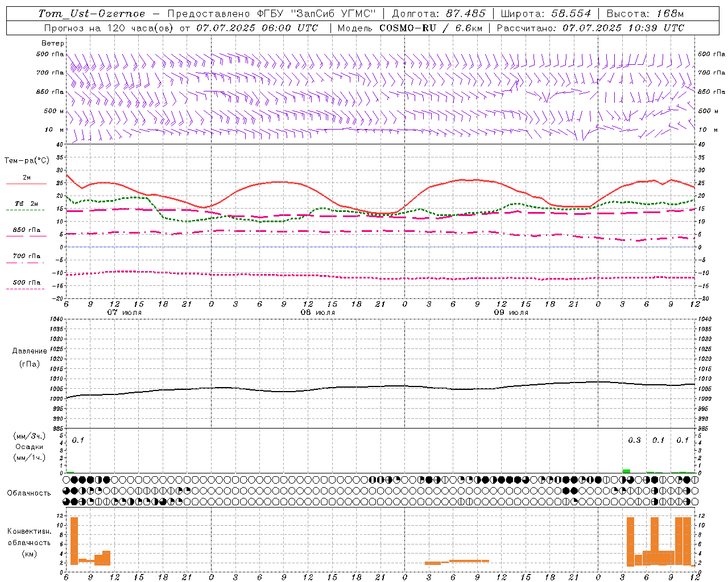
Task: Click the '(км)' label under convective cloudiness
Action: pos(29,554)
